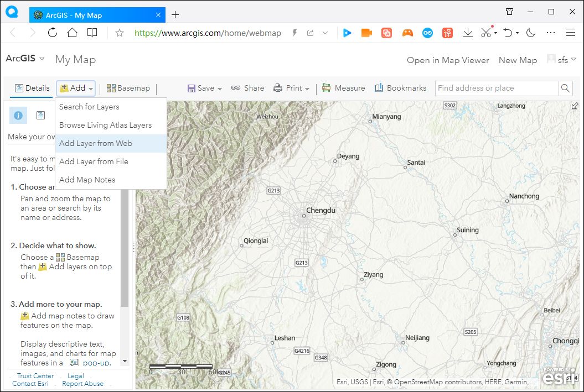Click the Find address or place field
Image resolution: width=584 pixels, height=392 pixels.
(497, 88)
